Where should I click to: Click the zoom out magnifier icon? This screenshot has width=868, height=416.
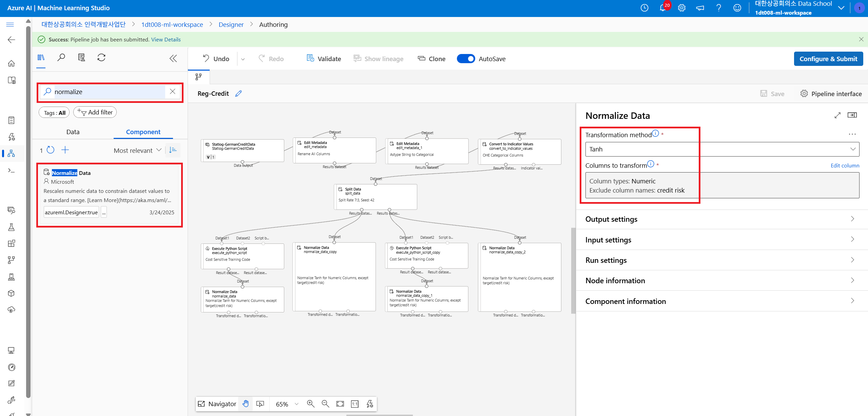pyautogui.click(x=325, y=404)
